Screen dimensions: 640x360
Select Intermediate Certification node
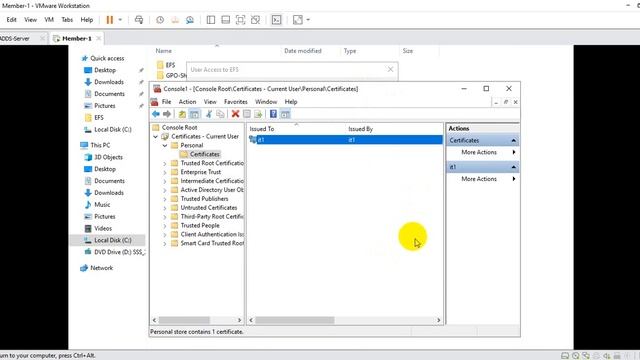point(212,181)
